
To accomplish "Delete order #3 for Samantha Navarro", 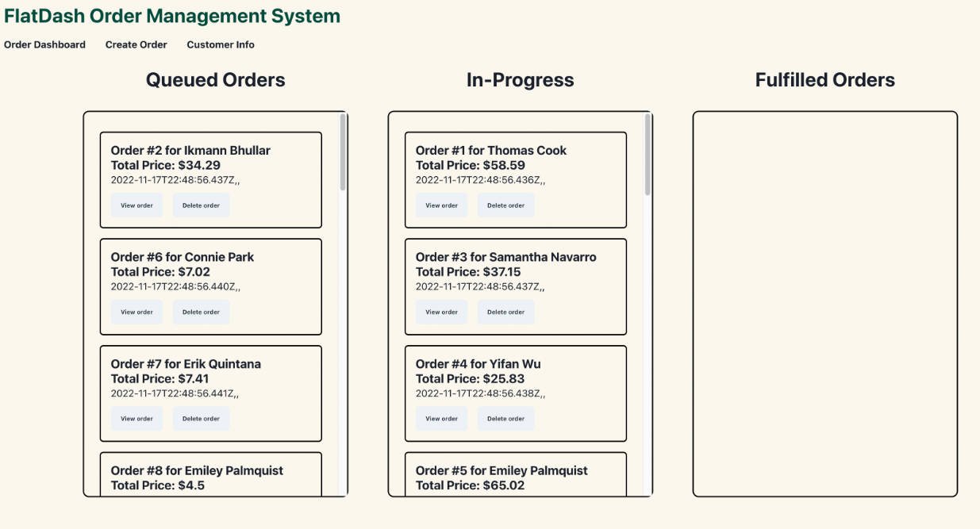I will (507, 312).
